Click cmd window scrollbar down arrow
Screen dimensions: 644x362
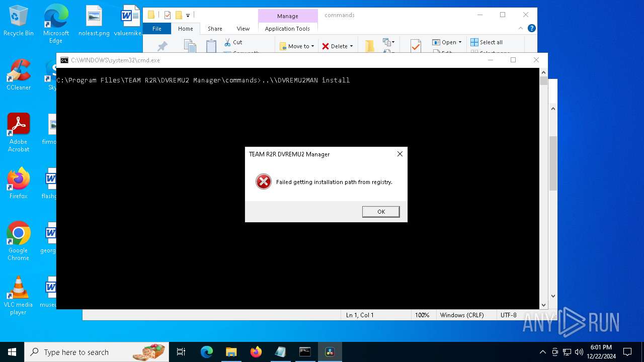[x=543, y=305]
